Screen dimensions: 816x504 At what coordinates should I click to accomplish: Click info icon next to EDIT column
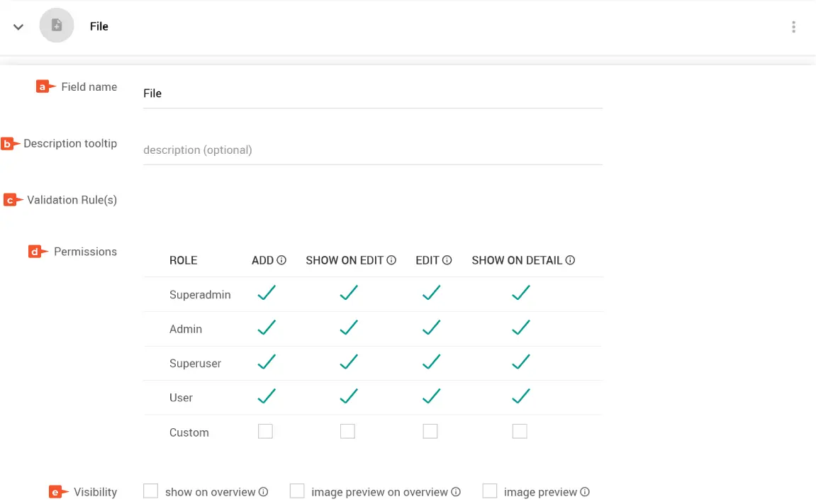point(447,260)
